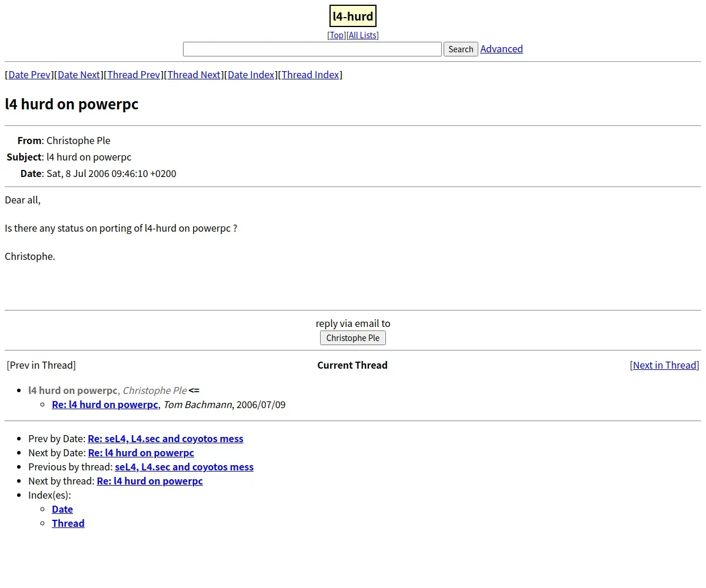Click the Search button
Image resolution: width=706 pixels, height=588 pixels.
pyautogui.click(x=461, y=49)
